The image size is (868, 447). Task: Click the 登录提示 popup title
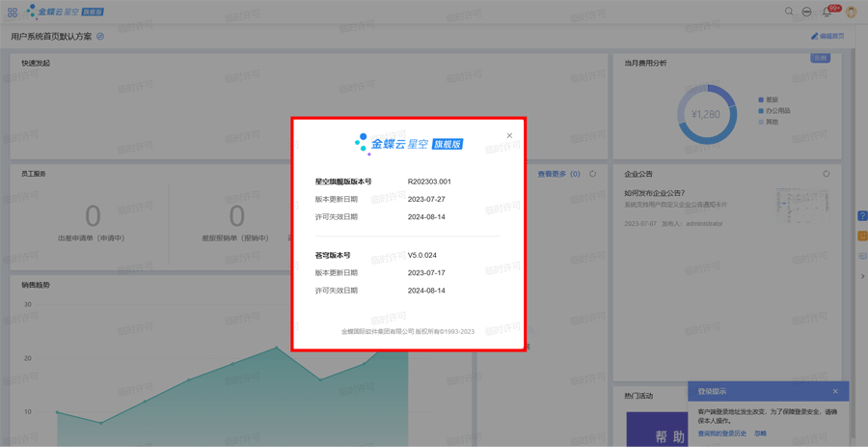click(712, 392)
